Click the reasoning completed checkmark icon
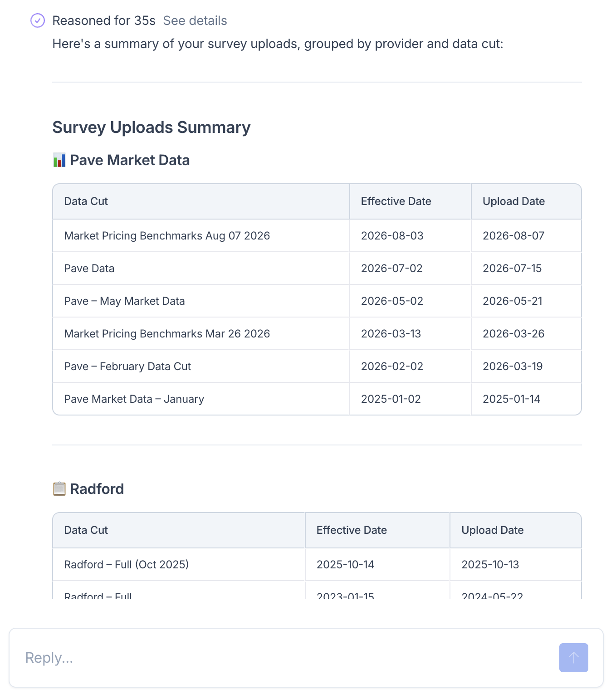The width and height of the screenshot is (616, 694). click(38, 20)
